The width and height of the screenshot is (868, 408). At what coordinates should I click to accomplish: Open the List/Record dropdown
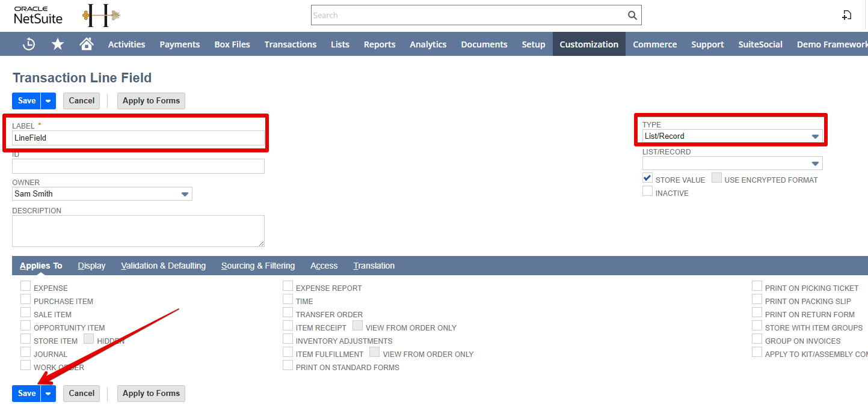point(815,163)
